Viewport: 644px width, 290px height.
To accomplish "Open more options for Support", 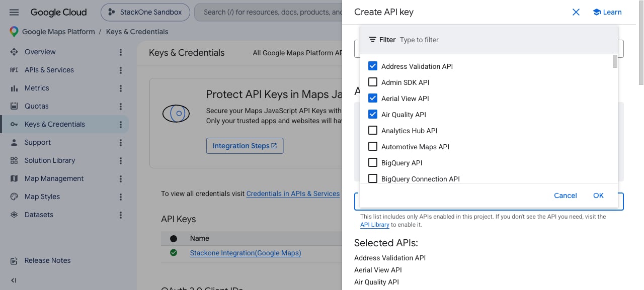I will click(121, 142).
